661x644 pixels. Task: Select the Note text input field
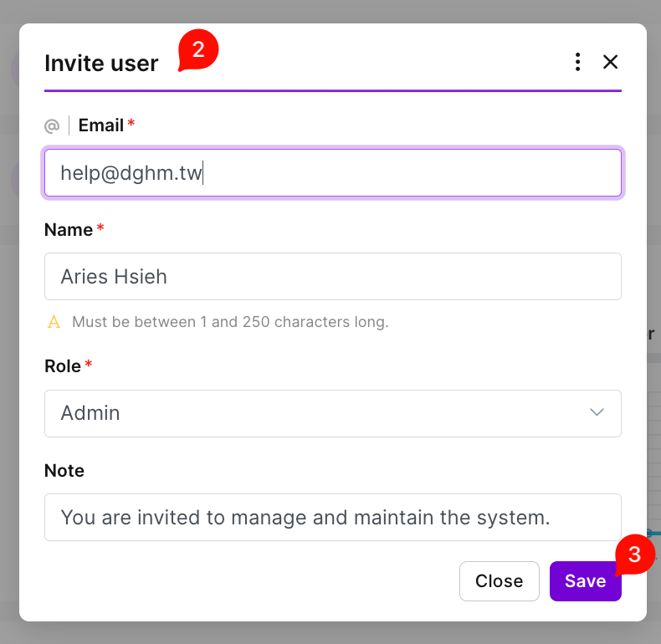pyautogui.click(x=332, y=518)
